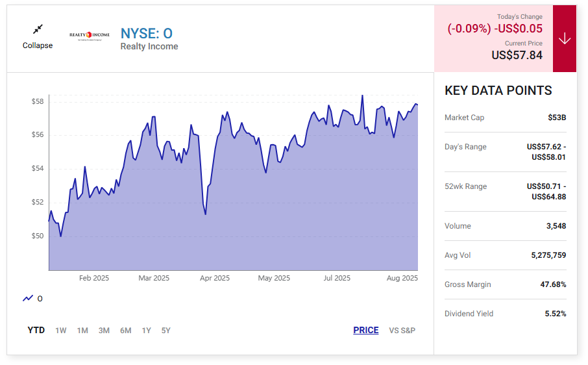588x365 pixels.
Task: Click the Collapse text label
Action: tap(38, 45)
